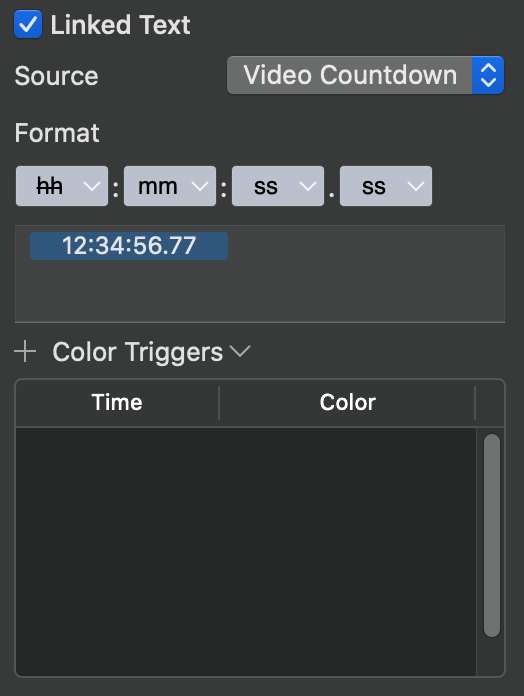
Task: Open the ss seconds format dropdown after mm
Action: [278, 186]
